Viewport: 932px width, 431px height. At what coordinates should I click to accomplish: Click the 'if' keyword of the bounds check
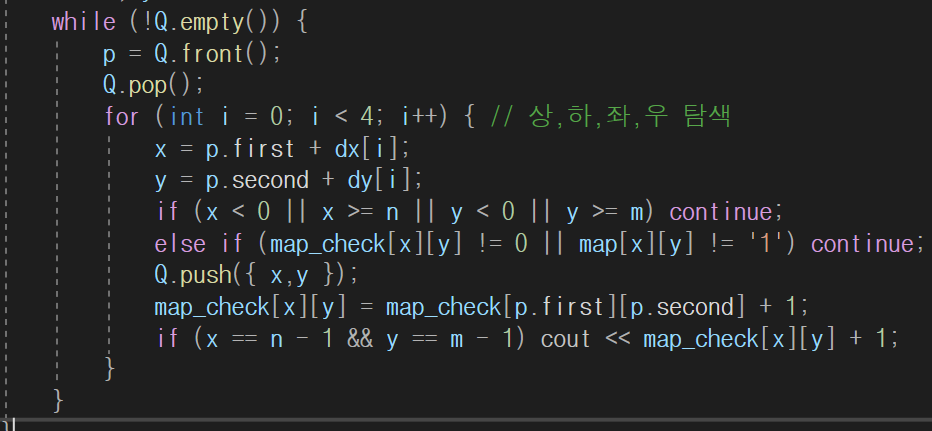click(x=167, y=211)
